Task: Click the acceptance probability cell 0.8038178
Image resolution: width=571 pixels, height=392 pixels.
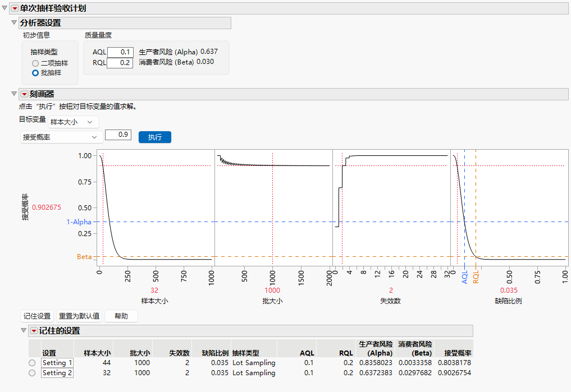Action: coord(454,363)
